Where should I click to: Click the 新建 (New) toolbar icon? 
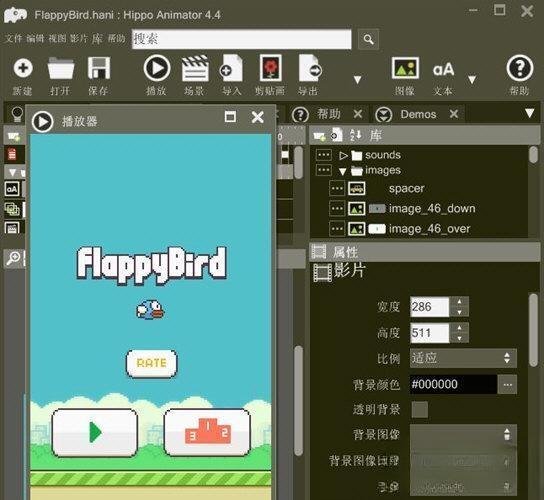tap(23, 68)
